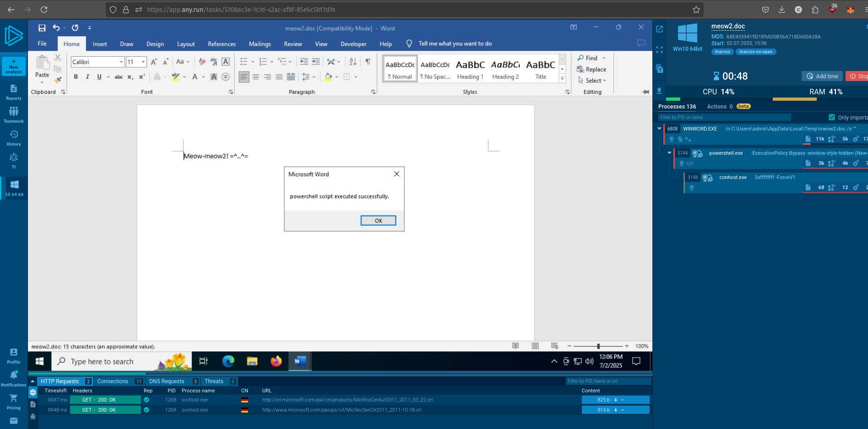868x429 pixels.
Task: Open the Insert ribbon tab
Action: pos(100,44)
